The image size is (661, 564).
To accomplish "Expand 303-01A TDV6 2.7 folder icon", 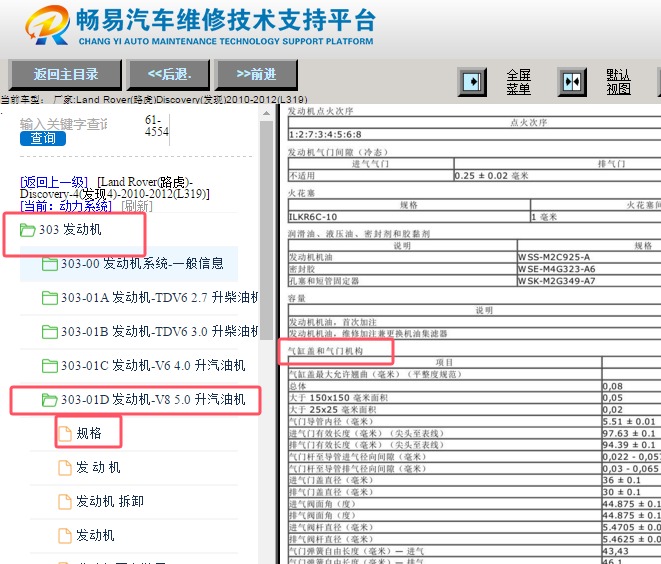I will pos(50,298).
